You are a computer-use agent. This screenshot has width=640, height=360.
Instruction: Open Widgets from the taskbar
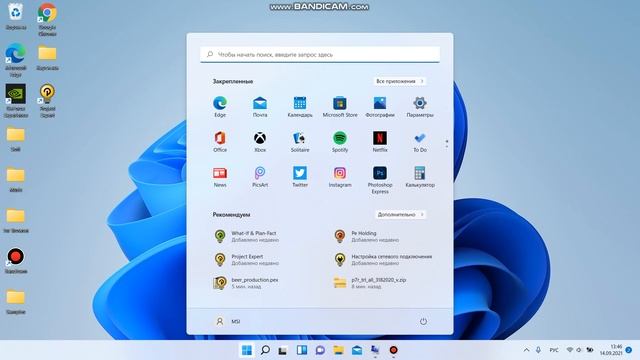click(x=302, y=350)
